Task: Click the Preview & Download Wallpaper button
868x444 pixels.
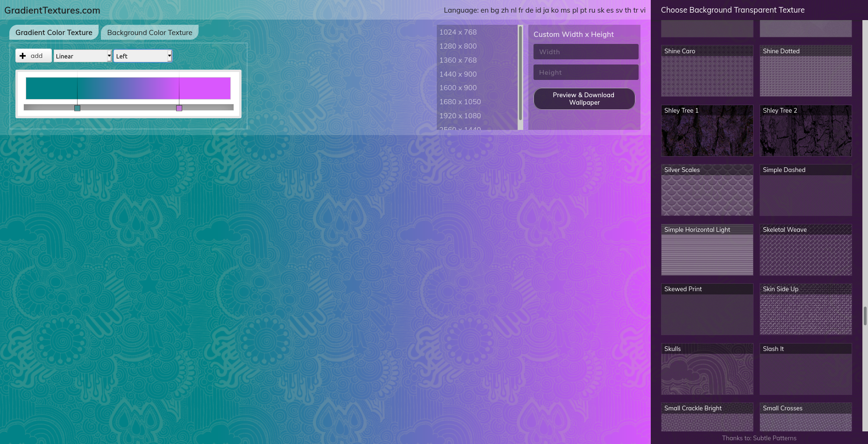Action: click(584, 99)
